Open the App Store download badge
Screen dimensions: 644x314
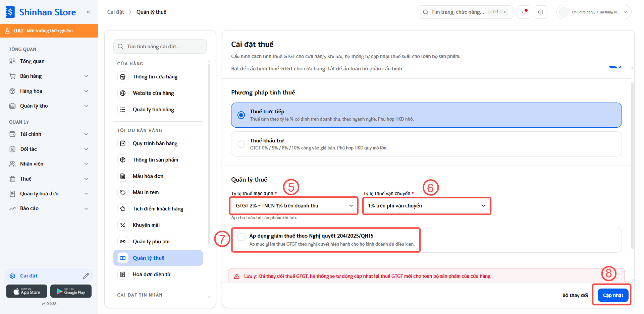27,291
